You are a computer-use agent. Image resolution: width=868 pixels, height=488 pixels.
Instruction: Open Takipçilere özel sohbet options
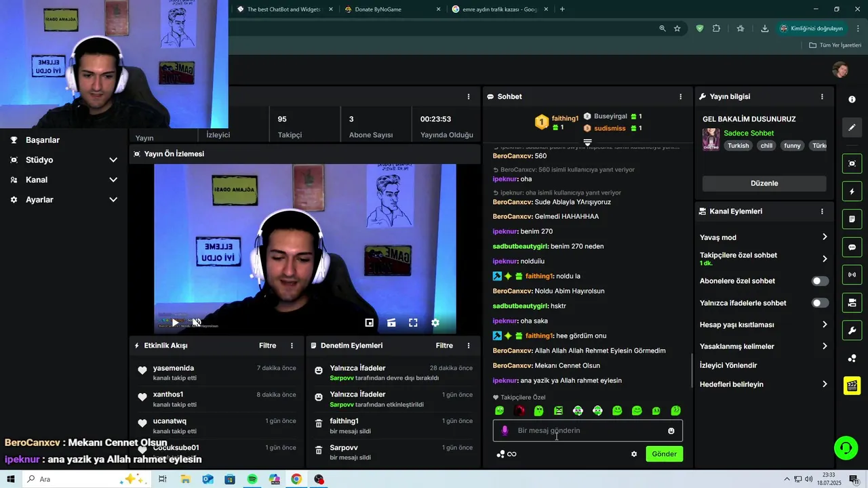coord(825,259)
